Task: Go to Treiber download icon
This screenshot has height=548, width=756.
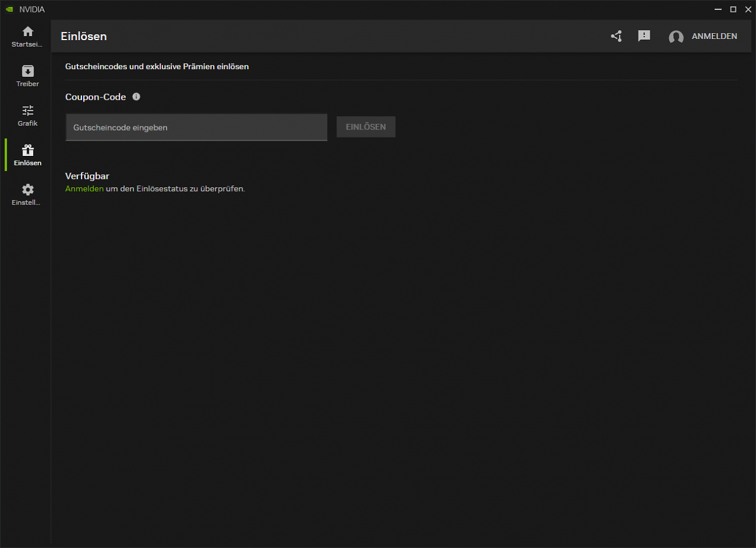Action: coord(28,71)
